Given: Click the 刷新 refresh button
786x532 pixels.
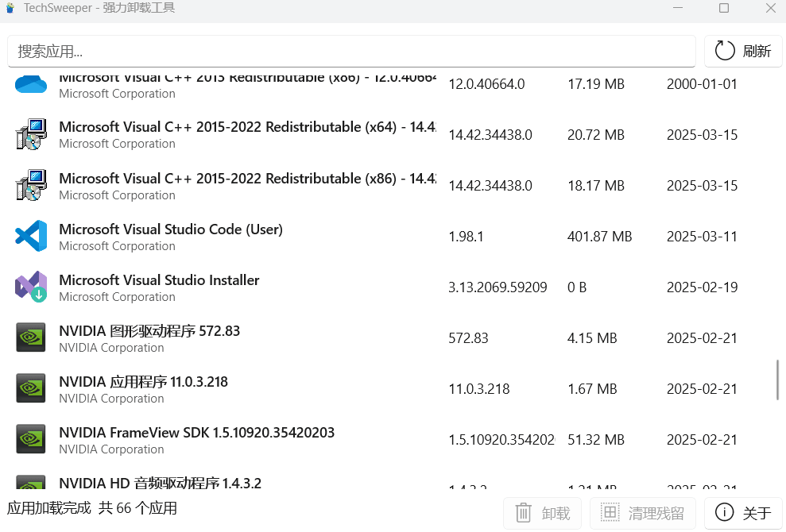Looking at the screenshot, I should [x=743, y=51].
